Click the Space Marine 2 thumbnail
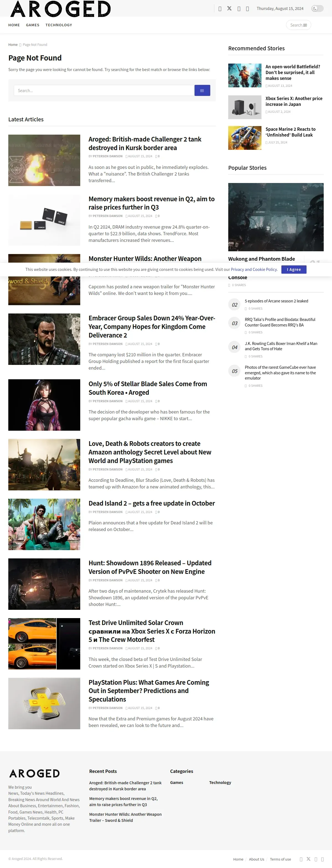Screen dimensions: 332x868 coord(245,138)
